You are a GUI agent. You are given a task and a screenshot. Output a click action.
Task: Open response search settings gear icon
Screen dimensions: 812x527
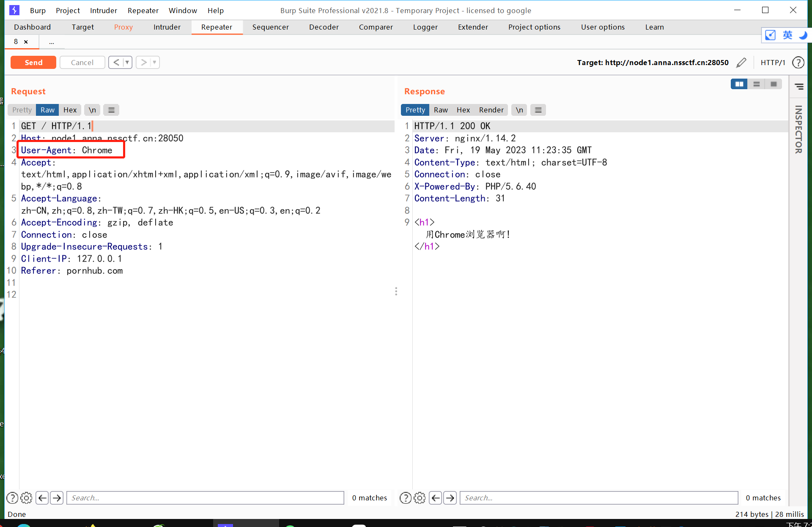420,498
